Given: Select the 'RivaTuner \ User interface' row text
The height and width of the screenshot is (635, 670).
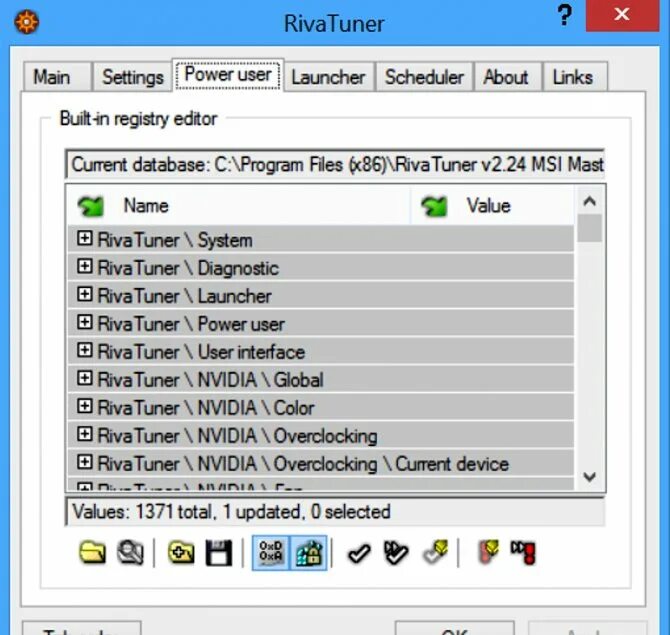Looking at the screenshot, I should [x=201, y=352].
